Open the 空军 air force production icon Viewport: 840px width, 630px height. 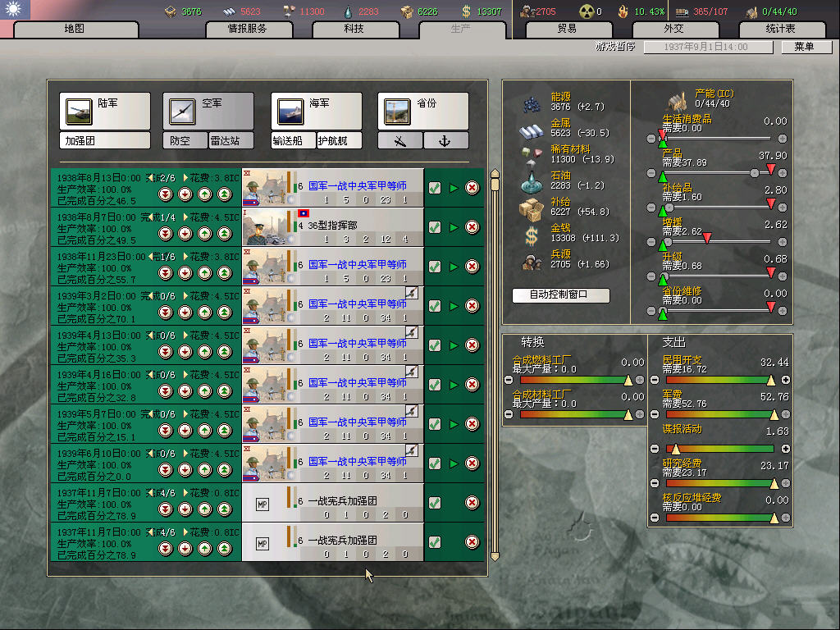pyautogui.click(x=182, y=111)
